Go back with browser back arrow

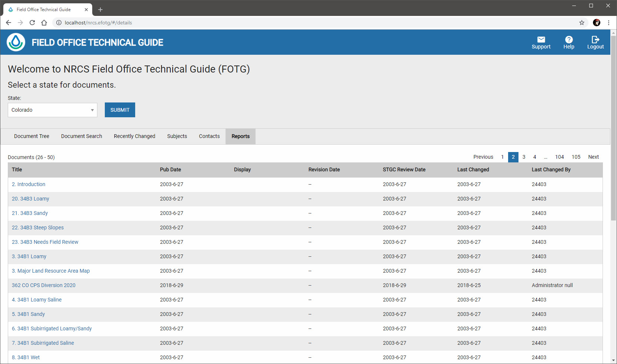pos(9,23)
